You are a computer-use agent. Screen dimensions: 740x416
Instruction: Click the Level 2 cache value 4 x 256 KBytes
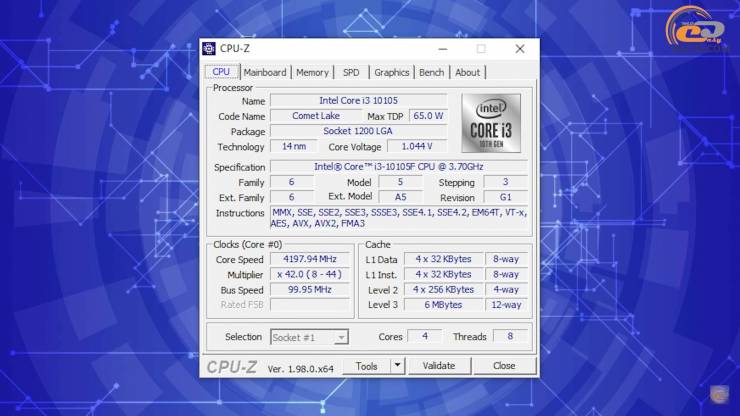[443, 289]
